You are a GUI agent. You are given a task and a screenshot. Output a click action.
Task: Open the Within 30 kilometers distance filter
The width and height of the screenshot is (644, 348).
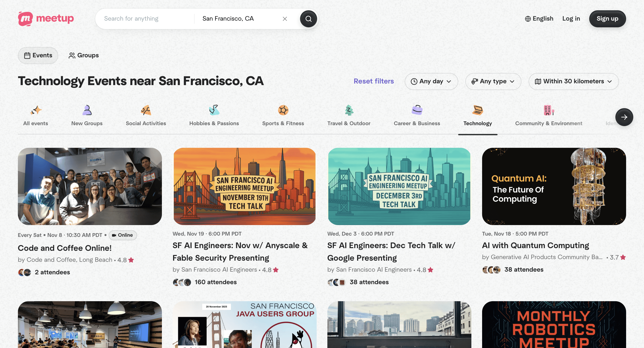tap(573, 81)
